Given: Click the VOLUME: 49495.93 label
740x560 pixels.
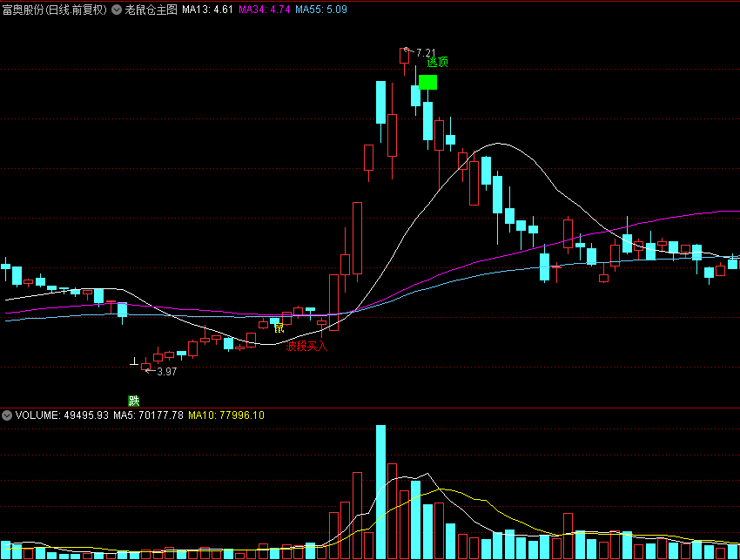Looking at the screenshot, I should tap(62, 415).
